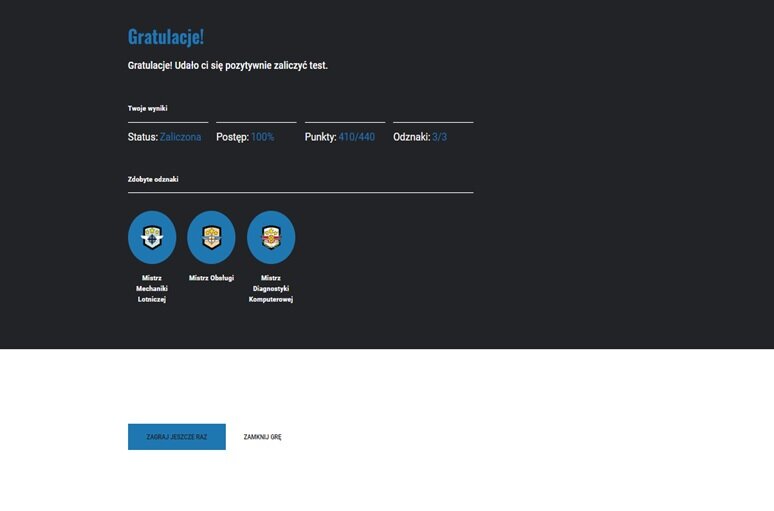
Task: Click the 'Zamknij grę' button
Action: [262, 437]
